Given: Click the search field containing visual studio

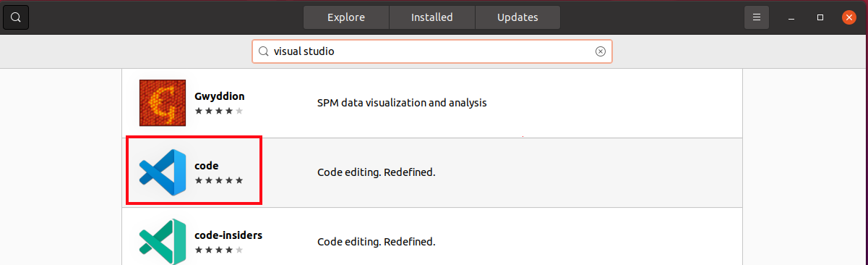Looking at the screenshot, I should 432,51.
